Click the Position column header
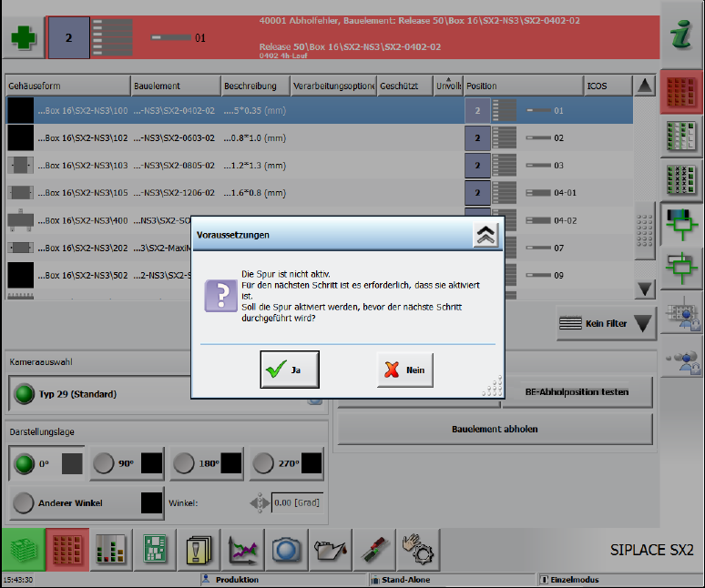Viewport: 705px width, 588px height. click(x=524, y=86)
